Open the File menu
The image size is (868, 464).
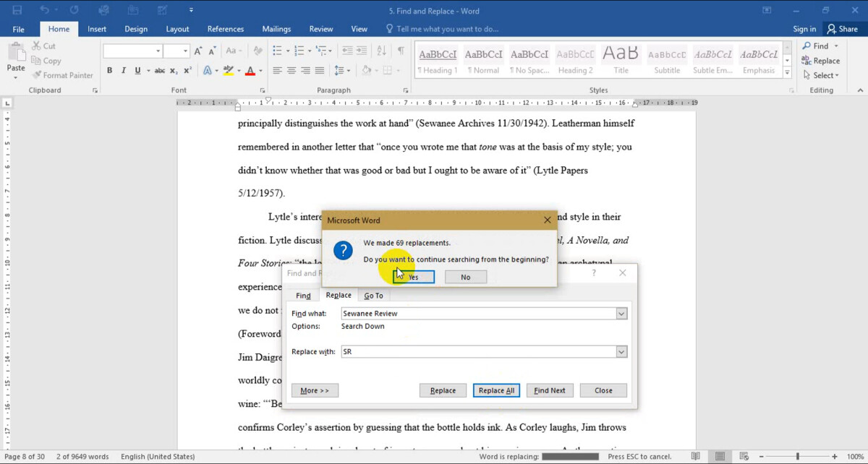[19, 29]
